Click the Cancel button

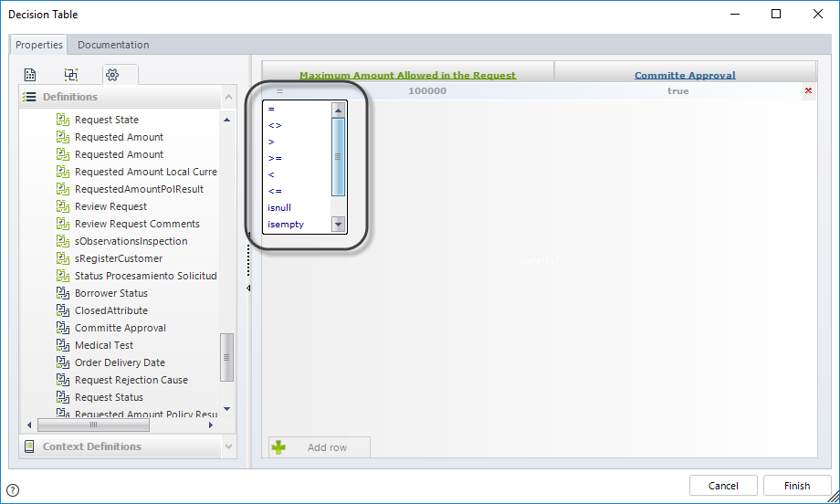(723, 486)
